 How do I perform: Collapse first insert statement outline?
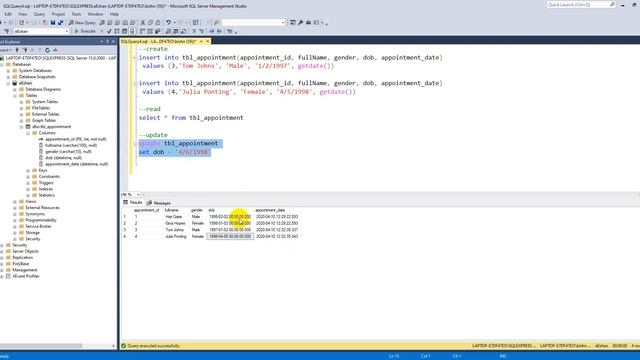135,58
